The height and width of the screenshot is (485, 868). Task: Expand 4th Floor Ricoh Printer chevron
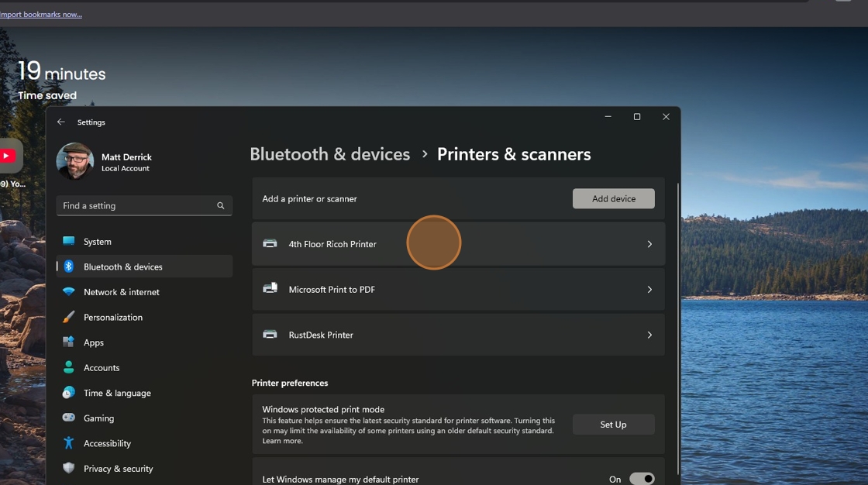(x=649, y=244)
